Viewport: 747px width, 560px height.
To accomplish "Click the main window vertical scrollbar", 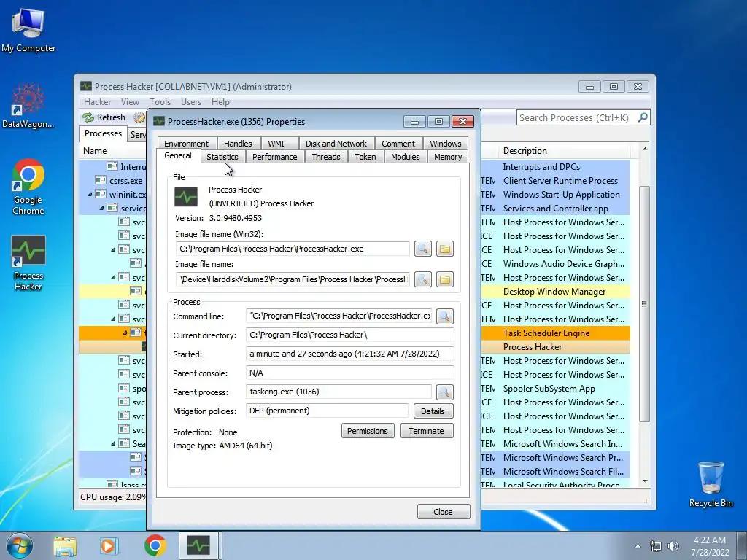I will (x=644, y=304).
